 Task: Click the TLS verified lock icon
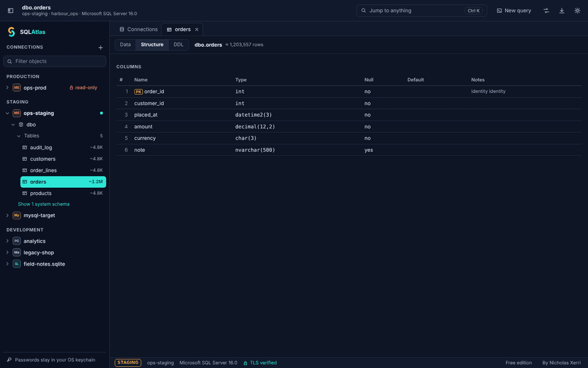pyautogui.click(x=245, y=363)
